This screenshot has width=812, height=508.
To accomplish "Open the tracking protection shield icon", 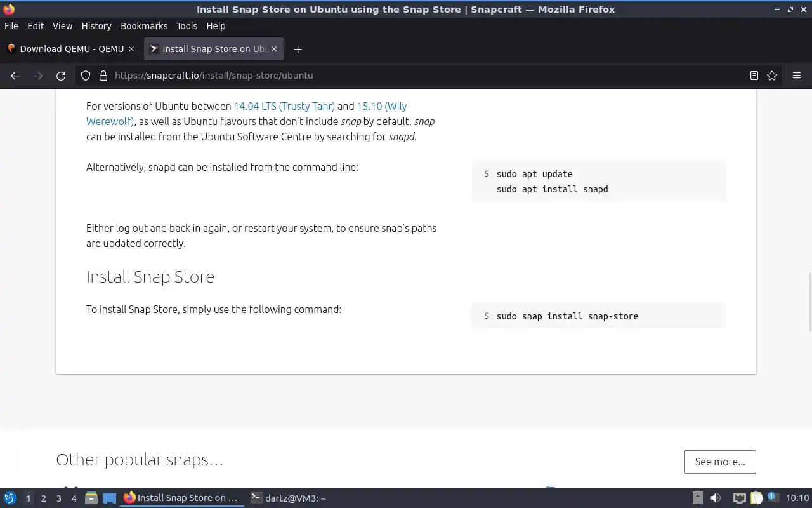I will point(86,76).
